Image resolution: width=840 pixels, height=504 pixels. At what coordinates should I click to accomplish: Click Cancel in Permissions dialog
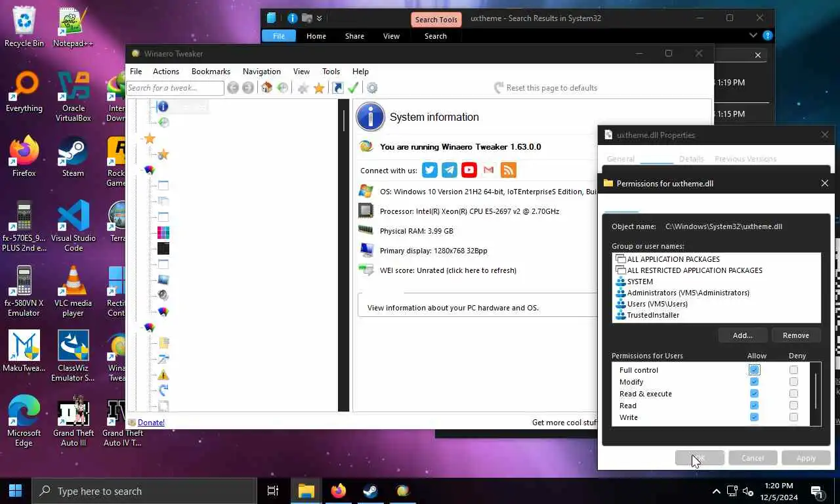753,458
